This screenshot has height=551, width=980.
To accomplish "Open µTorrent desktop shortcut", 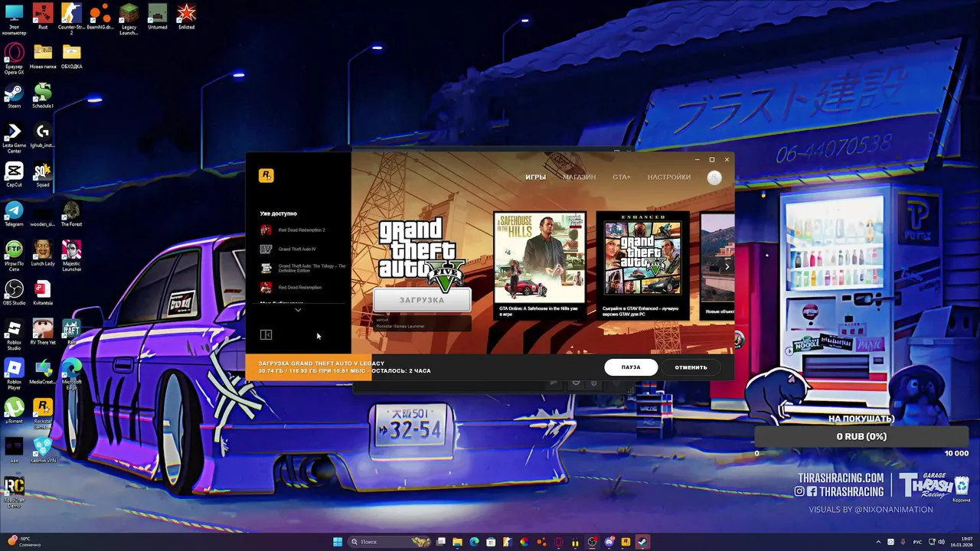I will click(14, 412).
